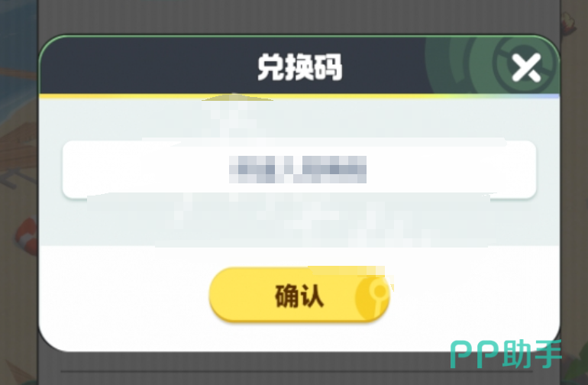Open the PP助手 watermark logo
The image size is (588, 385).
pyautogui.click(x=506, y=354)
